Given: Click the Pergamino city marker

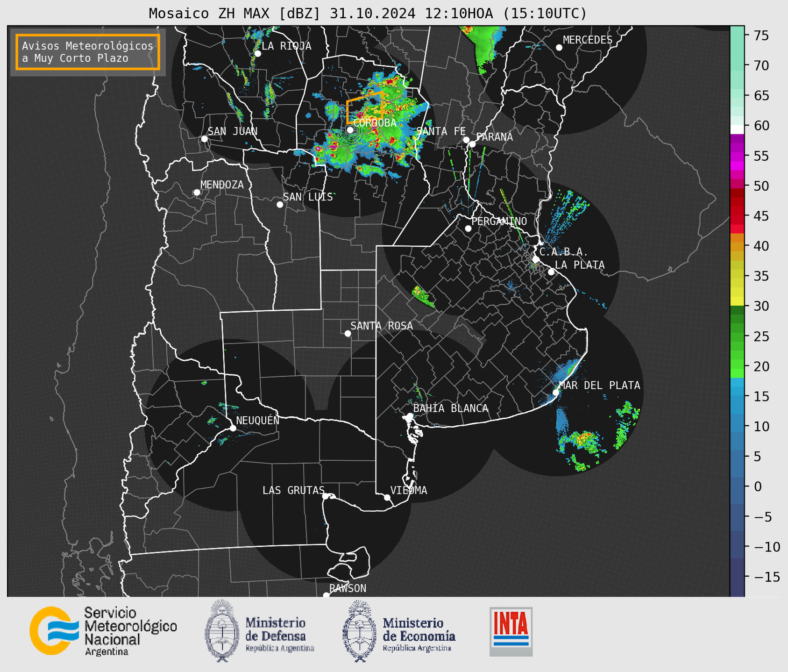Looking at the screenshot, I should (468, 229).
